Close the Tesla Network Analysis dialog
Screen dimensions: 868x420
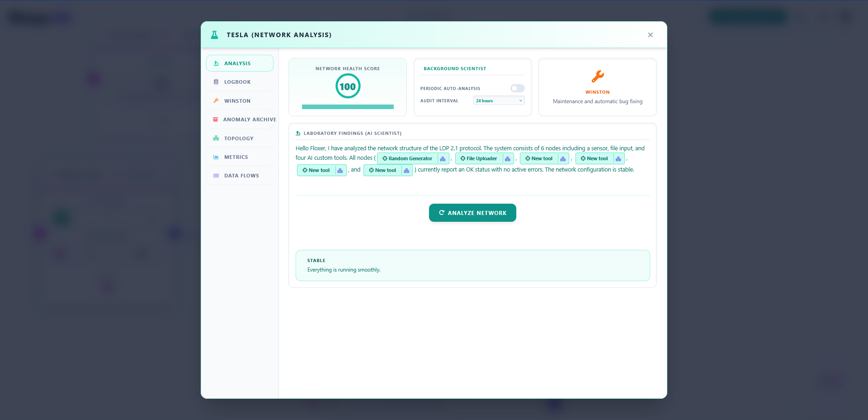tap(650, 35)
